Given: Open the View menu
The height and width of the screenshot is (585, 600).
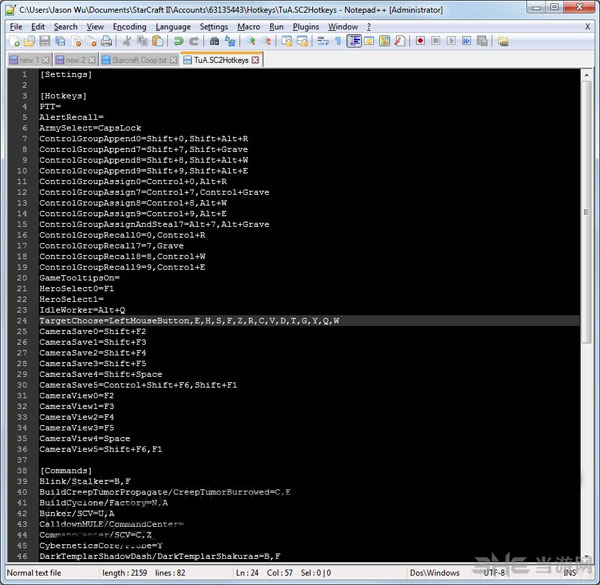Looking at the screenshot, I should coord(95,27).
